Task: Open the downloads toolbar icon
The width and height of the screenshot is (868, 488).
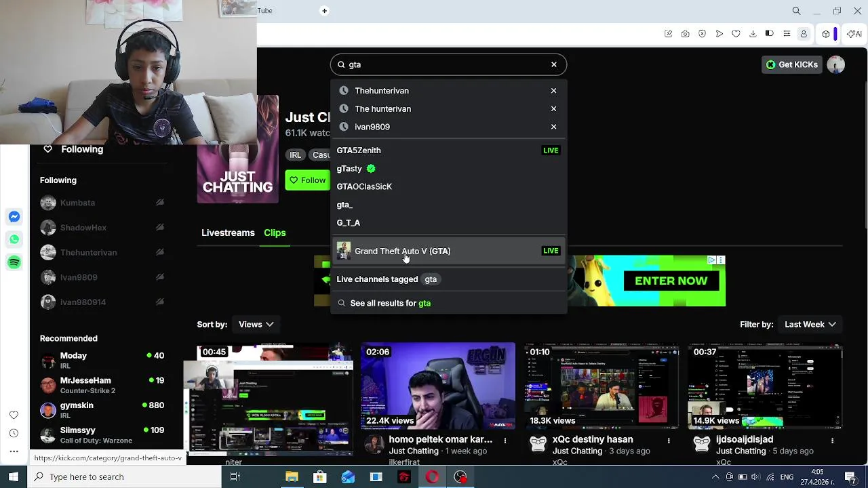Action: (x=753, y=34)
